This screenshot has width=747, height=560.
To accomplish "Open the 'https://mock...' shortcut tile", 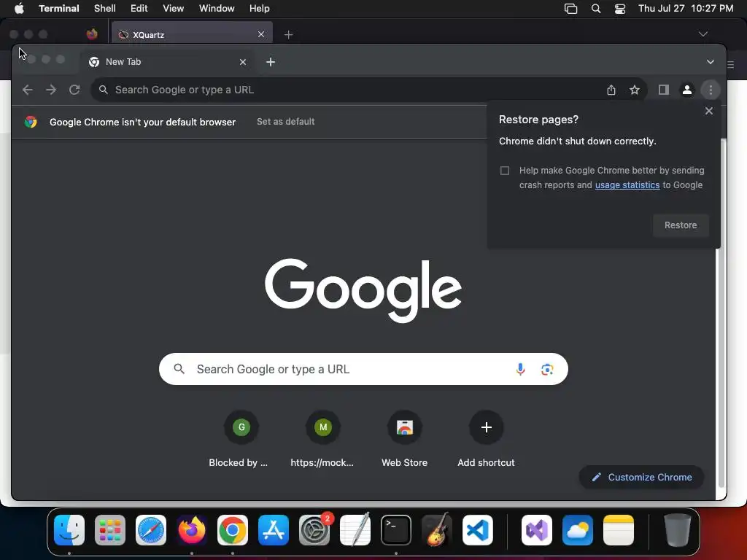I will [322, 439].
